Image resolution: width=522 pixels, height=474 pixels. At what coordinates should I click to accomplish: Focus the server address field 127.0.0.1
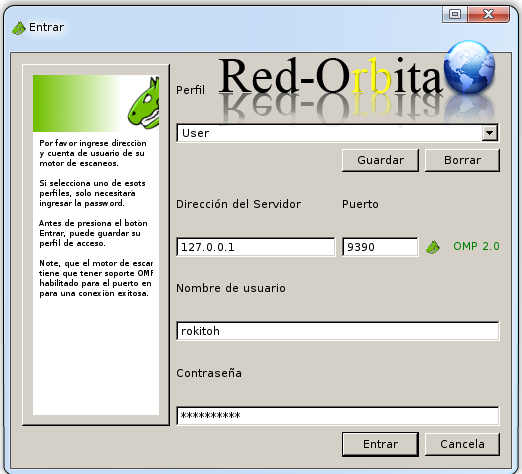point(256,247)
